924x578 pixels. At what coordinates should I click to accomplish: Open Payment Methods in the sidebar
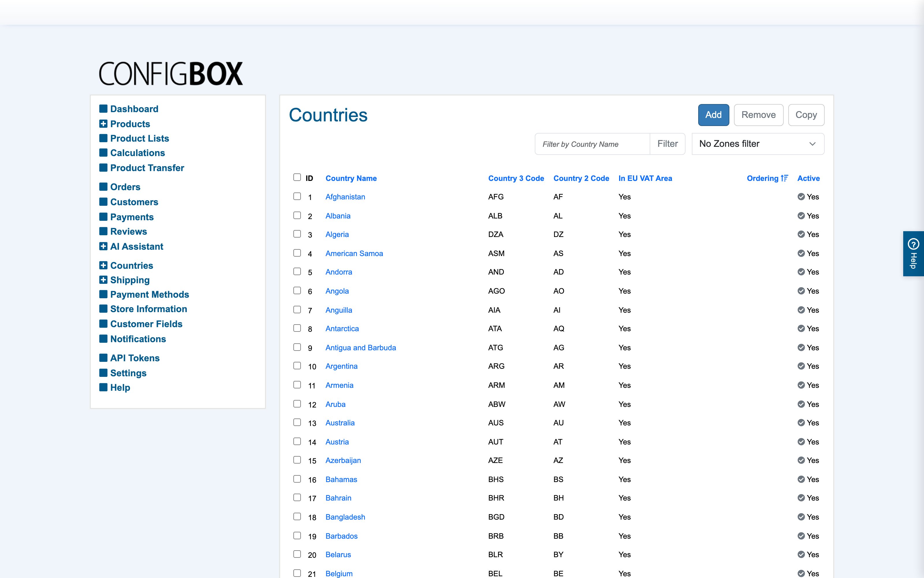pos(150,294)
